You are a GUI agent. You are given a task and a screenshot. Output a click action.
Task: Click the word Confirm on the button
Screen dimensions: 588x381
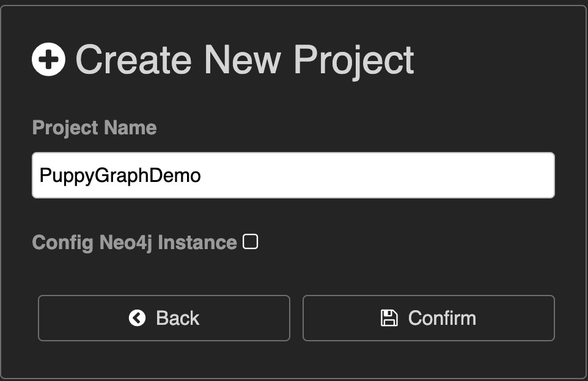pyautogui.click(x=442, y=318)
